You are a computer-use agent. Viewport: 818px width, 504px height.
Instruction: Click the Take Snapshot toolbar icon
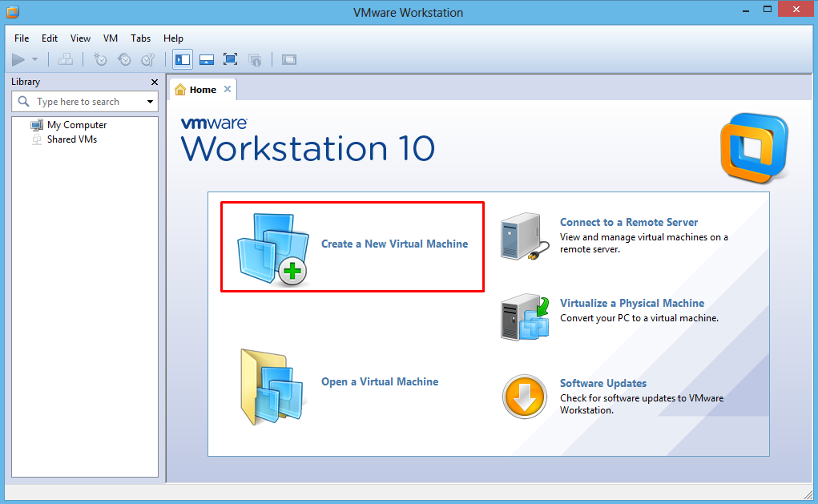click(x=99, y=60)
